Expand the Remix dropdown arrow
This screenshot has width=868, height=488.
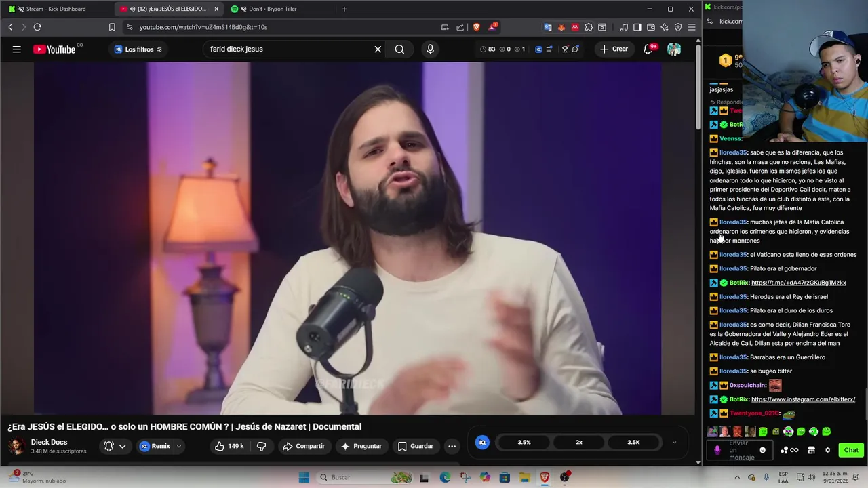point(179,446)
